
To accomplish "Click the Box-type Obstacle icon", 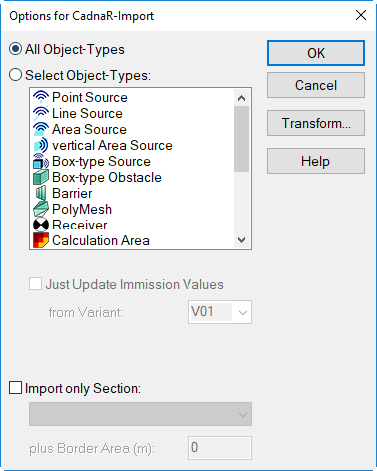I will coord(41,177).
